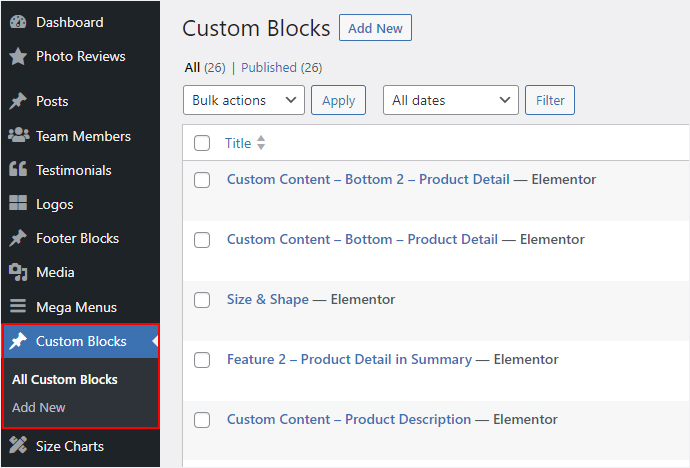The image size is (690, 468).
Task: Click the Dashboard gauge icon
Action: (x=18, y=22)
